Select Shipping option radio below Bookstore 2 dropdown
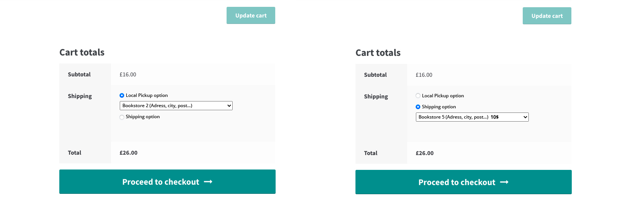The height and width of the screenshot is (217, 644). pyautogui.click(x=122, y=117)
